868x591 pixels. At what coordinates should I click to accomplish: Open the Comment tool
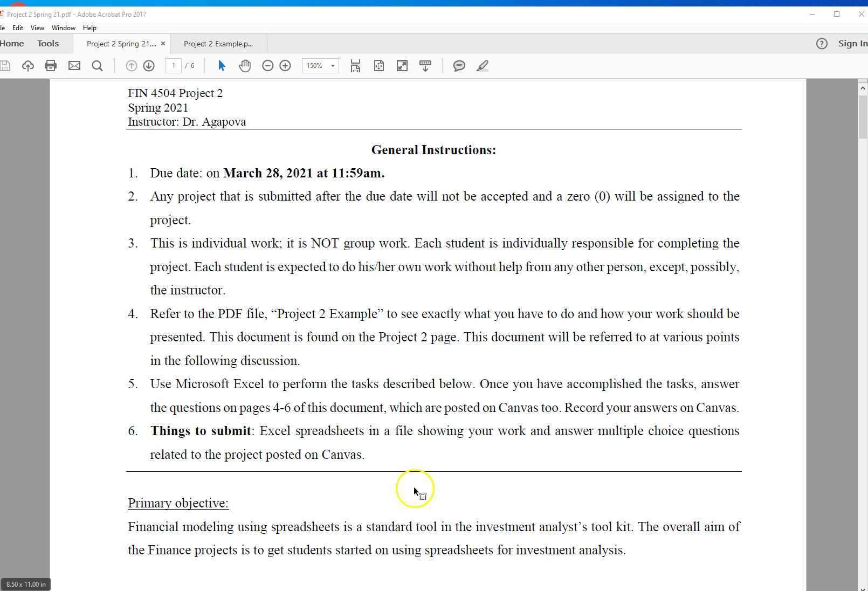point(459,66)
